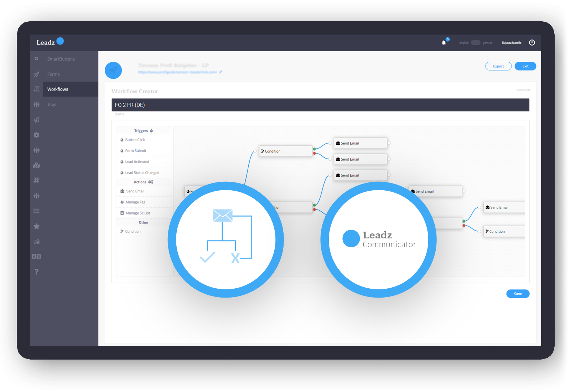The height and width of the screenshot is (392, 570).
Task: Click the Actions heading with gears icon
Action: coord(144,182)
